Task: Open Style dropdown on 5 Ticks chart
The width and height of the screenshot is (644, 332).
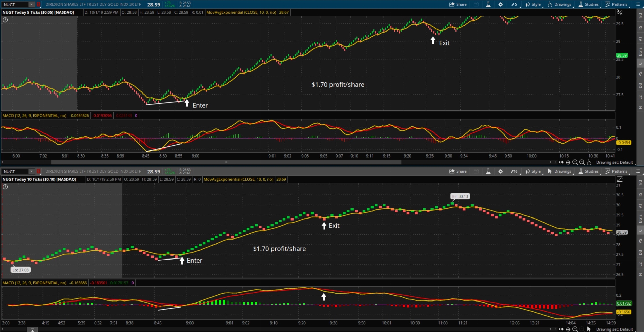Action: [534, 4]
